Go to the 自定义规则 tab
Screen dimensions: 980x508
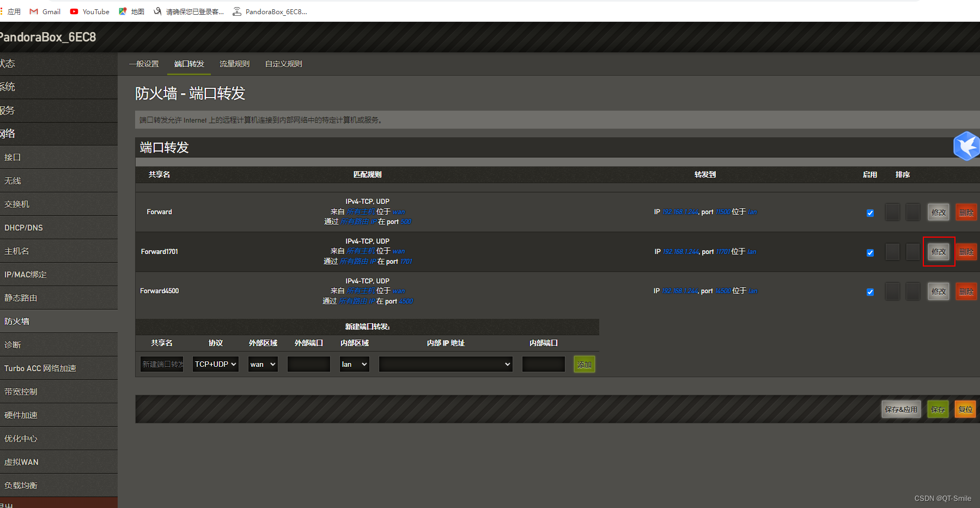(x=283, y=64)
